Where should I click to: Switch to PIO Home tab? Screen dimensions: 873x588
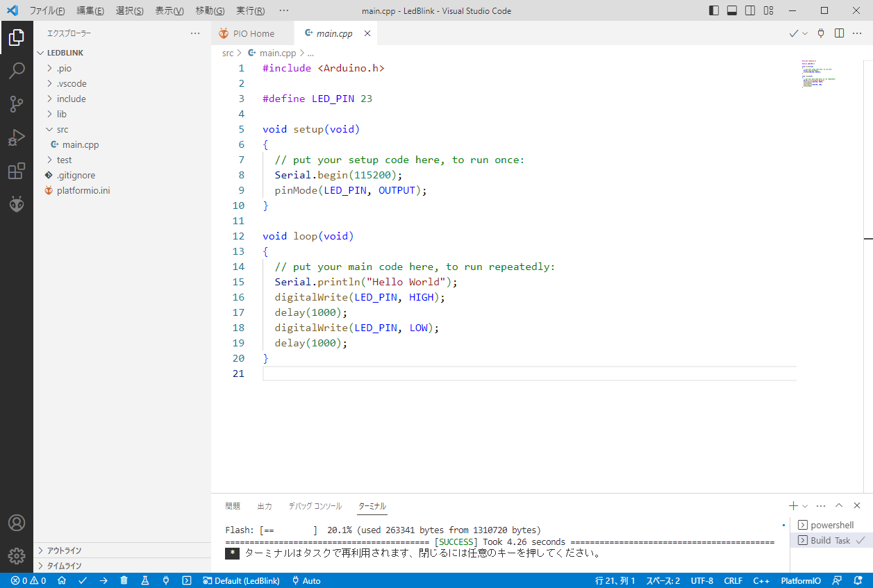point(253,33)
